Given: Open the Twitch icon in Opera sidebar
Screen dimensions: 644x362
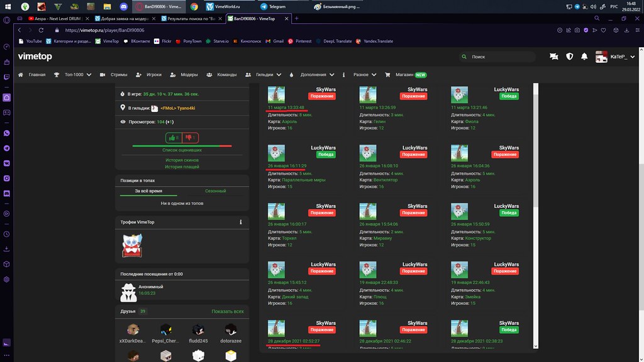Looking at the screenshot, I should (x=6, y=77).
